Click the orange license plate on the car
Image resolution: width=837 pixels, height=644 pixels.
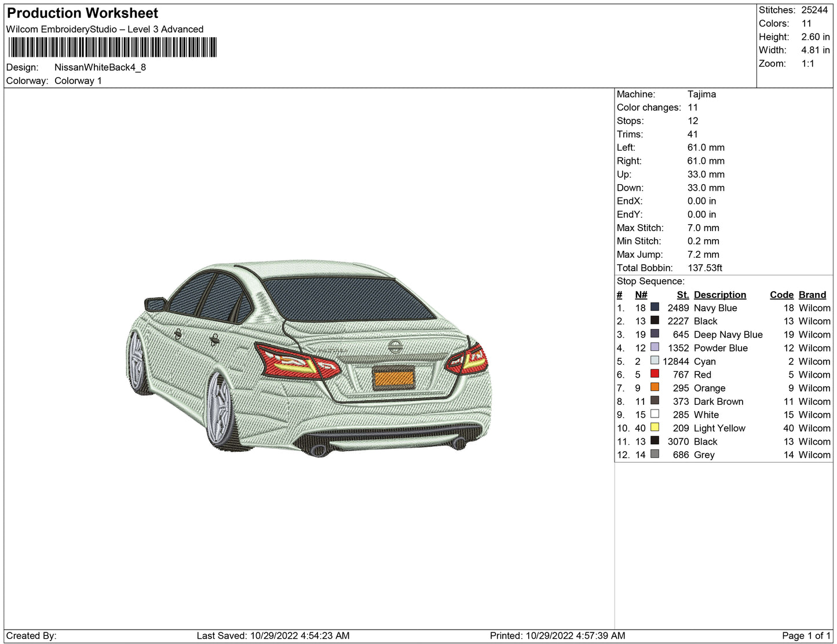[x=393, y=378]
